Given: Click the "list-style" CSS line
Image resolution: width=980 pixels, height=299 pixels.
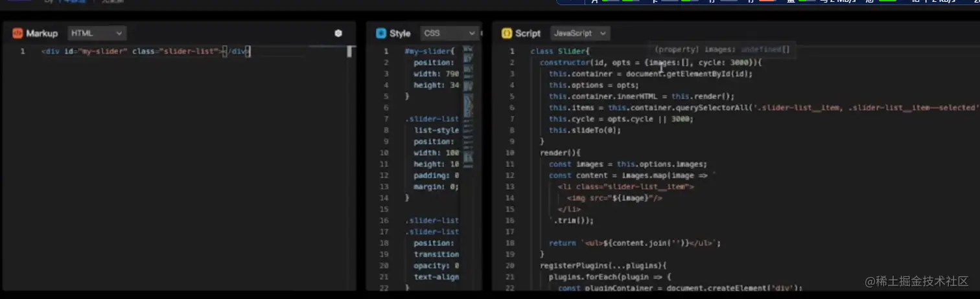Looking at the screenshot, I should click(436, 130).
